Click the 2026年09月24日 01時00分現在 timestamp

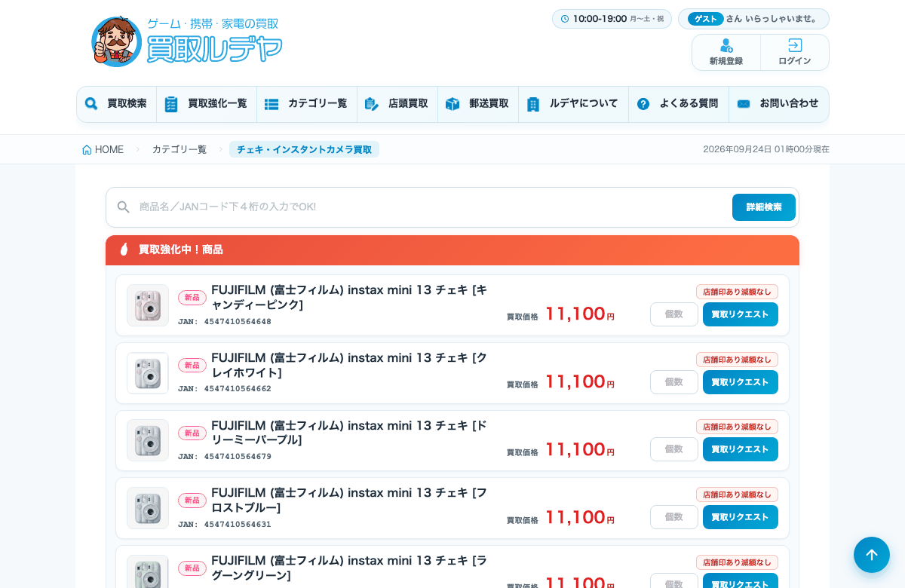pyautogui.click(x=766, y=149)
